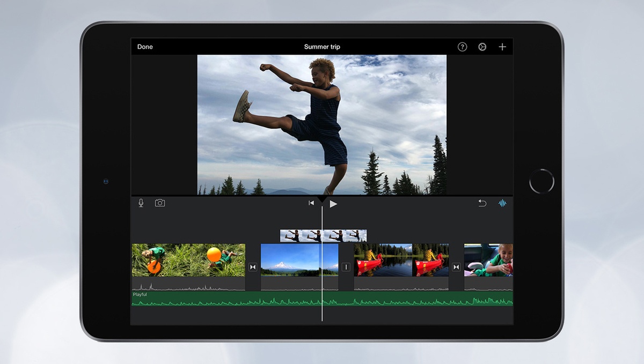
Task: Undo the last edit
Action: click(x=481, y=203)
